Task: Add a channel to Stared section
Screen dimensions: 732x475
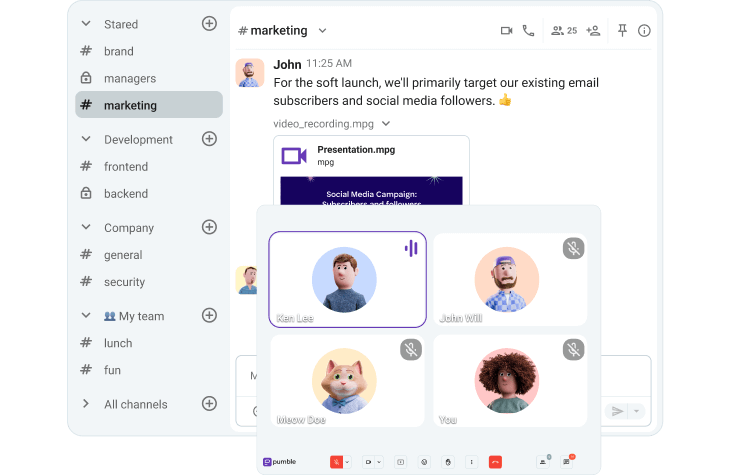Action: click(209, 23)
